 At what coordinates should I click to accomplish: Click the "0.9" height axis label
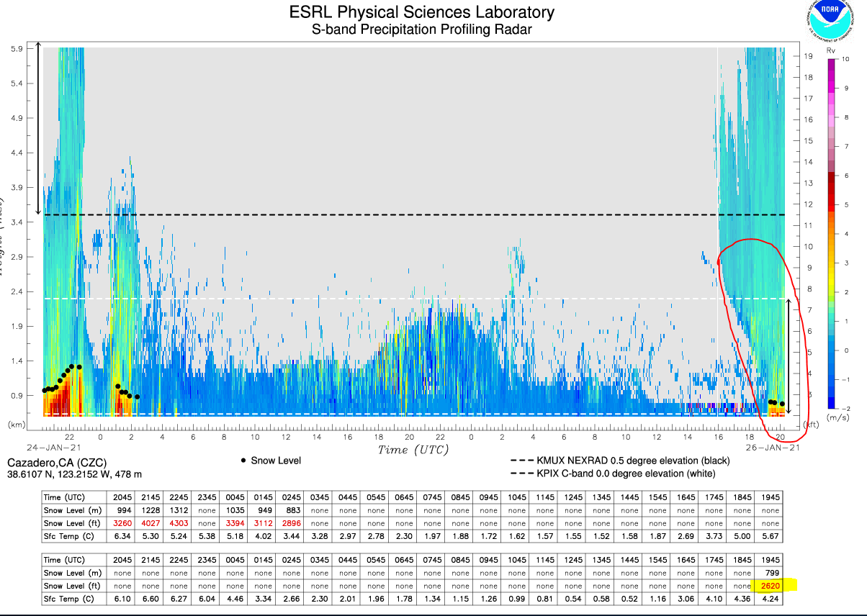click(x=17, y=396)
